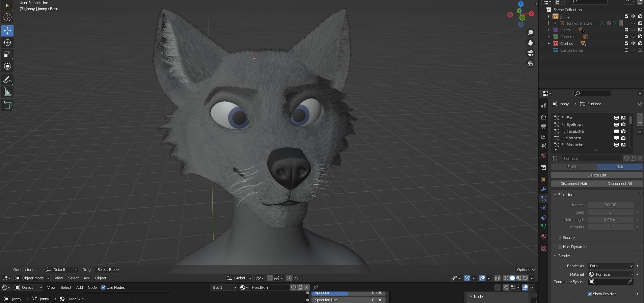Open the Add menu in 3D viewport header
This screenshot has width=644, height=303.
(87, 278)
